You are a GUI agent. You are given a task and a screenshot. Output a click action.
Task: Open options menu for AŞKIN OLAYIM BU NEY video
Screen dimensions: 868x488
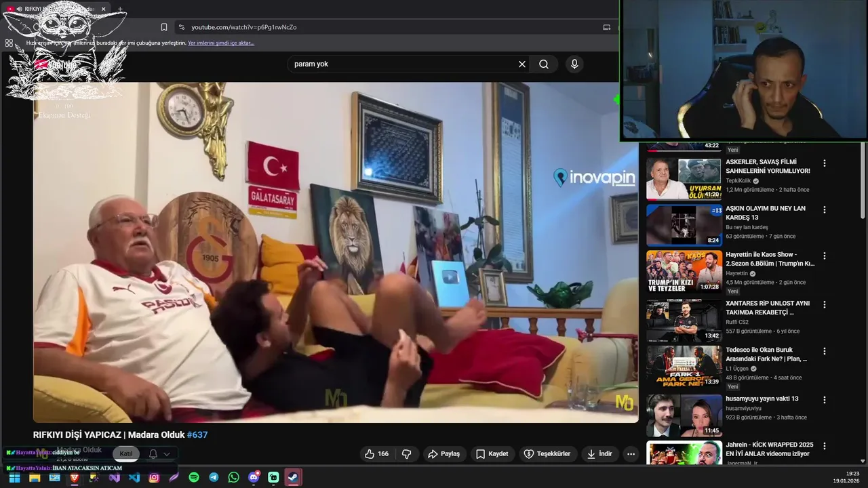825,210
